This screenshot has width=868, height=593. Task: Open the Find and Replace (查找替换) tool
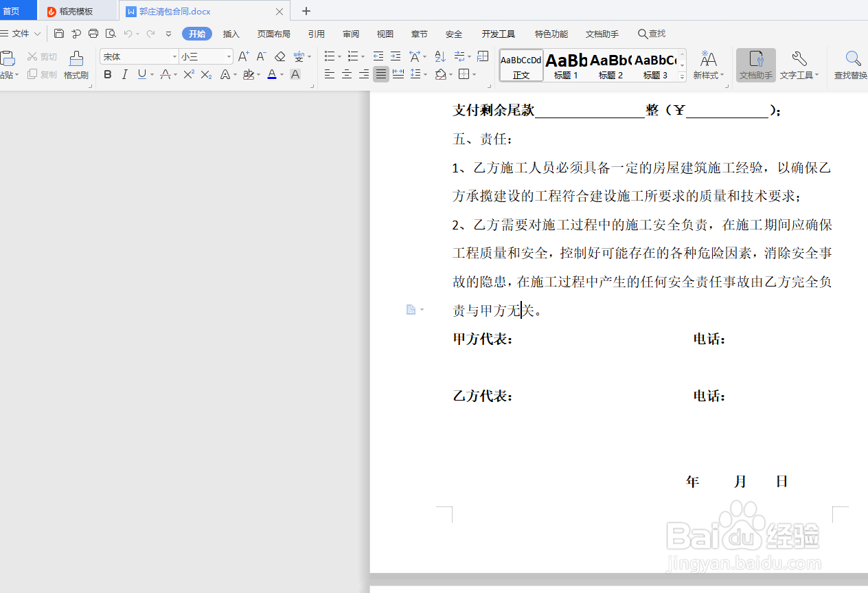pos(853,65)
